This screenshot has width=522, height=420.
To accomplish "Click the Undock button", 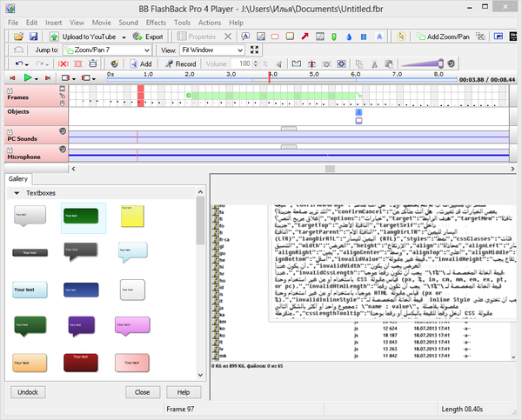I will [26, 392].
